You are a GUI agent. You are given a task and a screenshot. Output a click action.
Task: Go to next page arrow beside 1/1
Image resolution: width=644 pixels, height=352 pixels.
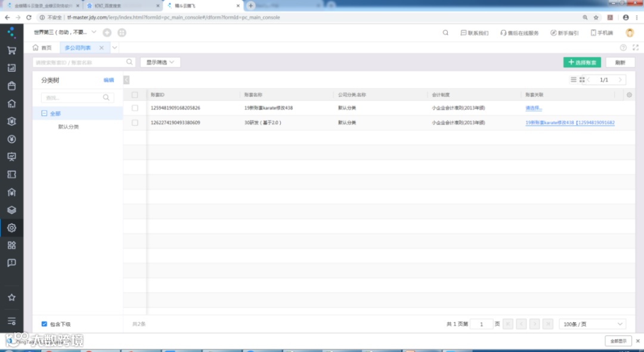[620, 80]
